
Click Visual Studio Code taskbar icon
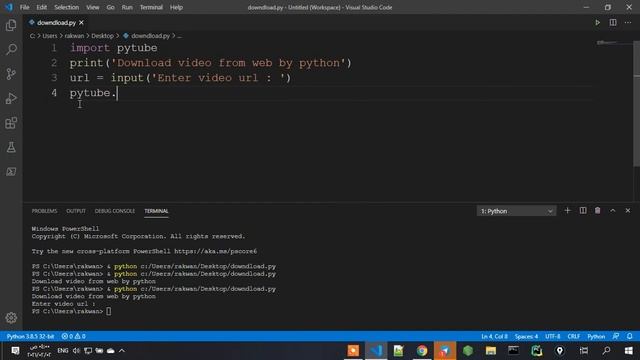click(376, 351)
